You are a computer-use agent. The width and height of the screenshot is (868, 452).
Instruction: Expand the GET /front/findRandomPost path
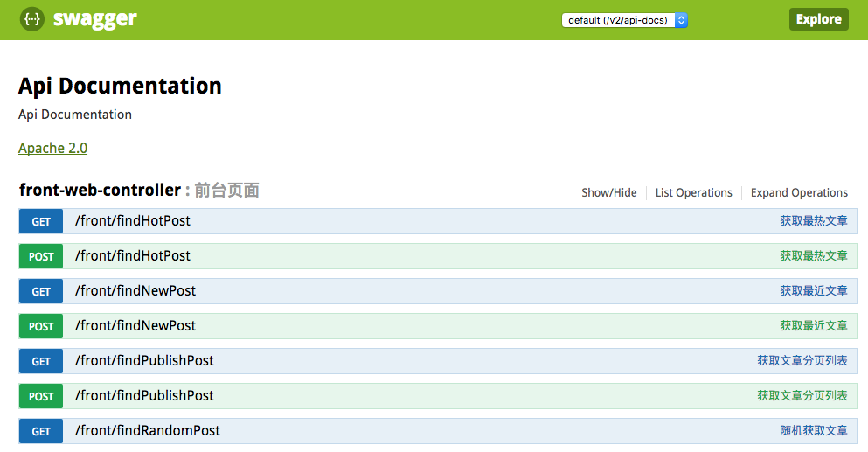click(147, 430)
